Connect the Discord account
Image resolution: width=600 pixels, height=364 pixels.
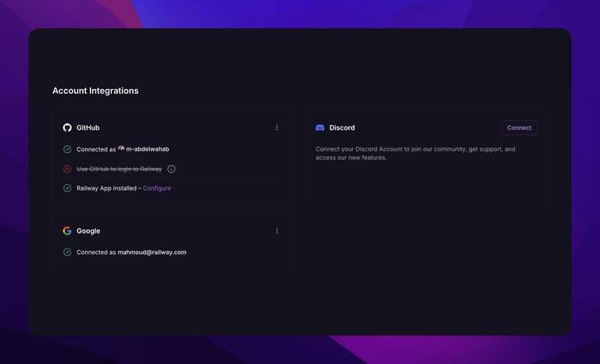click(519, 128)
